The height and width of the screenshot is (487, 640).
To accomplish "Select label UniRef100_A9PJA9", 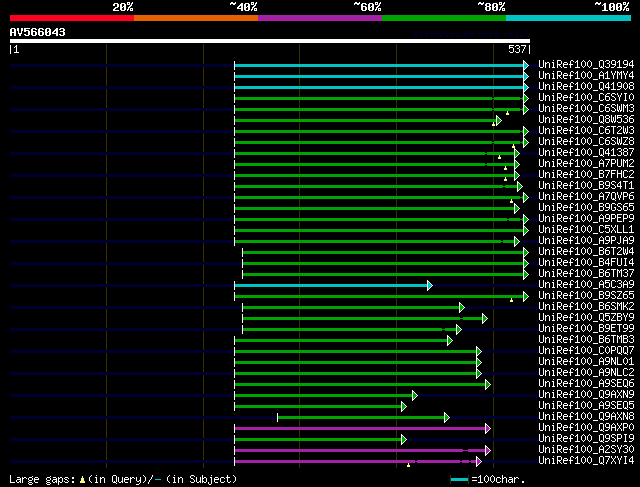I will pyautogui.click(x=586, y=241).
